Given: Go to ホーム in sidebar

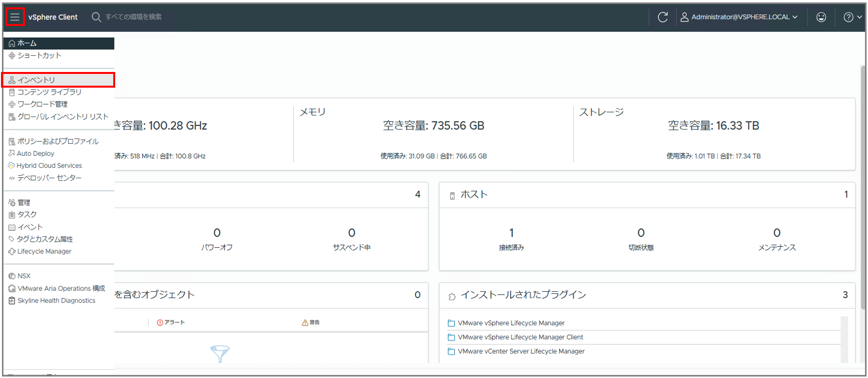Looking at the screenshot, I should pos(58,43).
